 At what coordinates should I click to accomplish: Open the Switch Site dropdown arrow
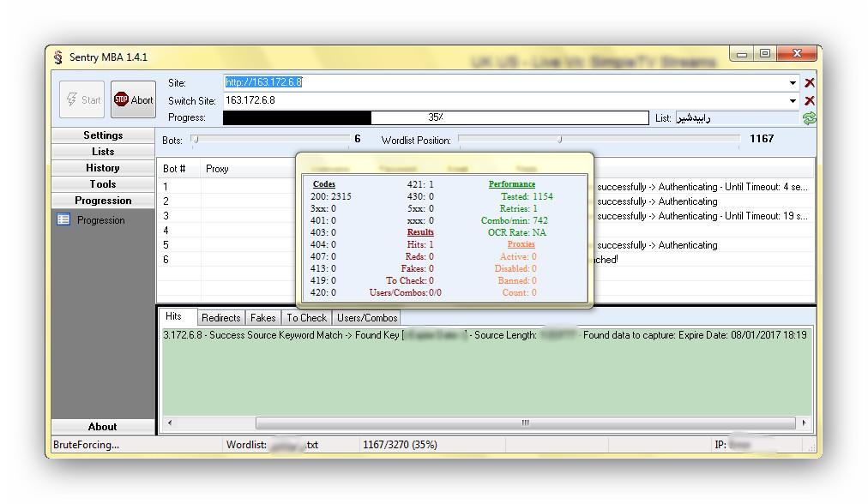click(793, 100)
